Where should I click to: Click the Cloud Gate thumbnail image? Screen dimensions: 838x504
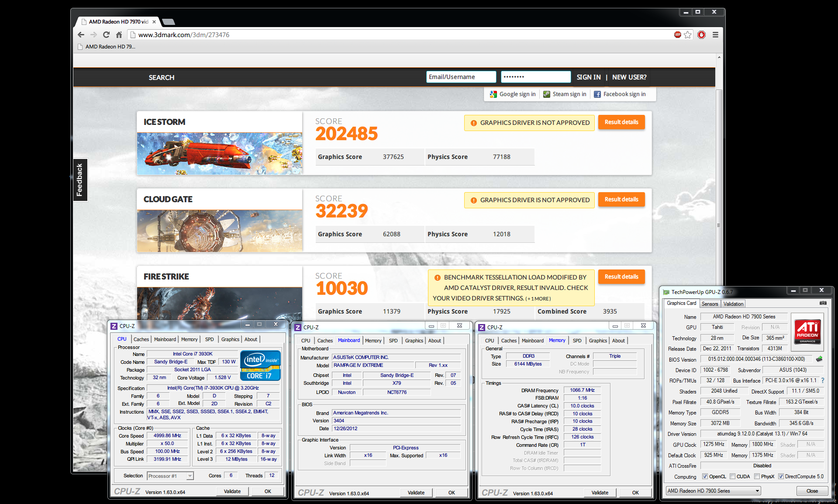tap(220, 231)
